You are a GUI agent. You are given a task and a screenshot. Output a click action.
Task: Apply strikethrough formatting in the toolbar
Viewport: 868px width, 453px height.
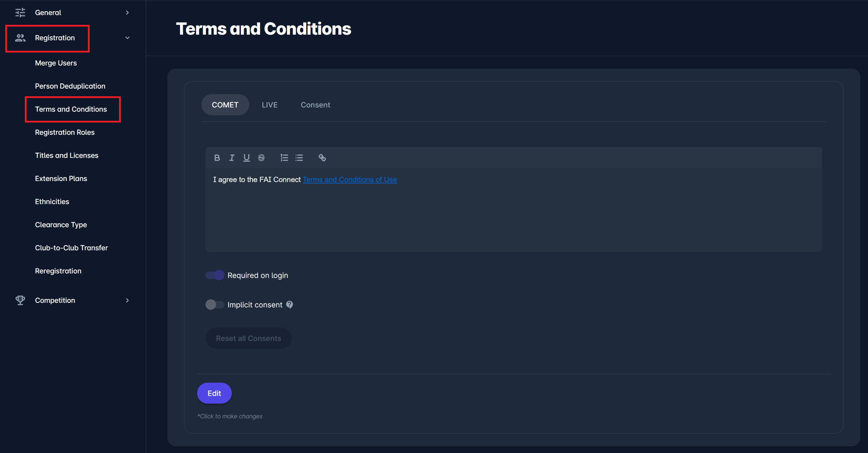(x=261, y=158)
